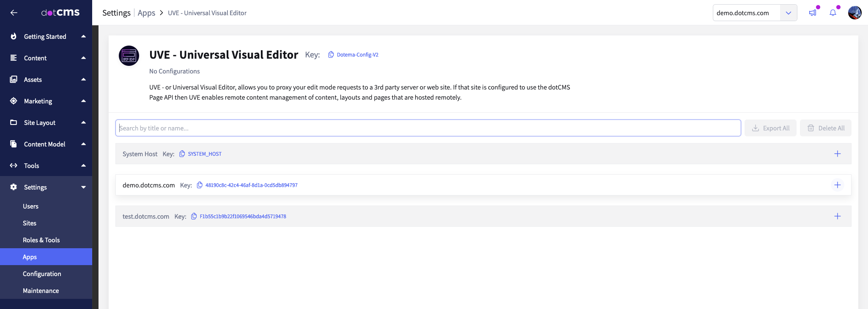Add configuration for test.dotcms.com
The image size is (868, 309).
click(x=838, y=216)
